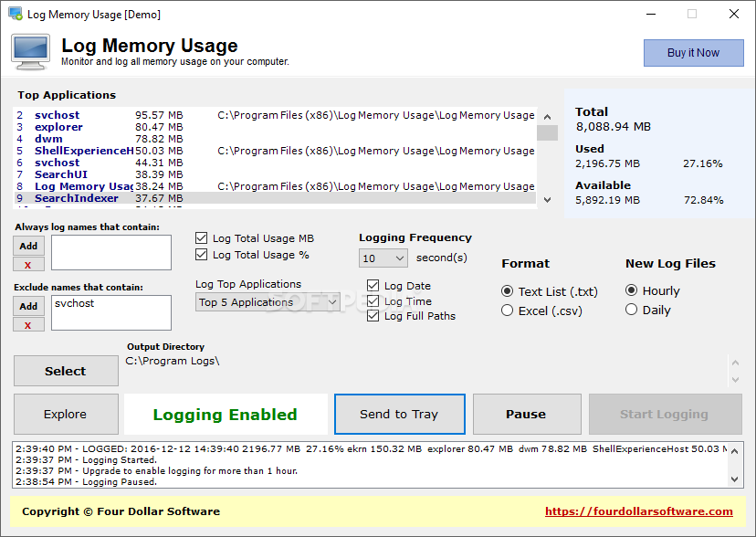The width and height of the screenshot is (756, 537).
Task: Open Explore output folder button
Action: pos(66,414)
